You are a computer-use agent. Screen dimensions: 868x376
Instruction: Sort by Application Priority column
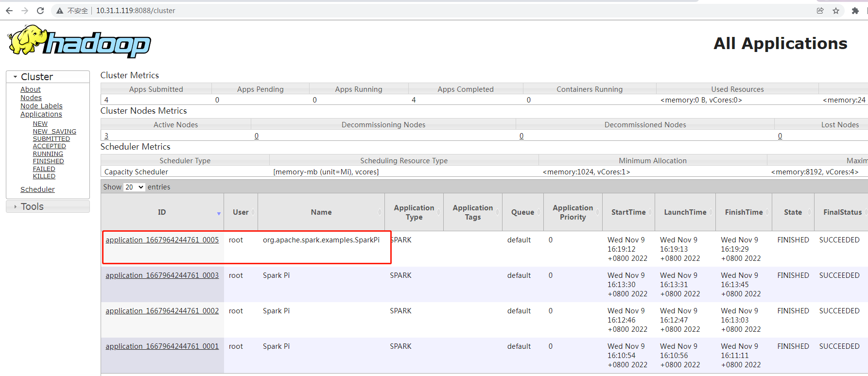573,212
